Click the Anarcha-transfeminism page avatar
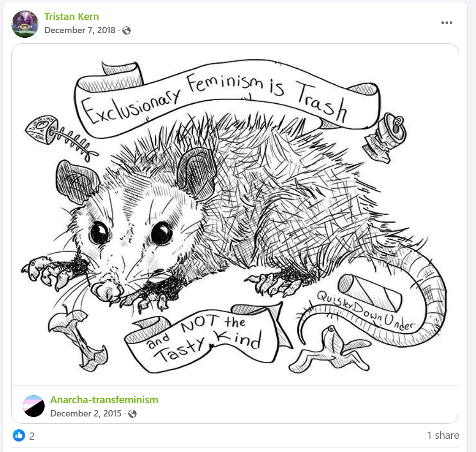The width and height of the screenshot is (476, 452). click(x=34, y=406)
